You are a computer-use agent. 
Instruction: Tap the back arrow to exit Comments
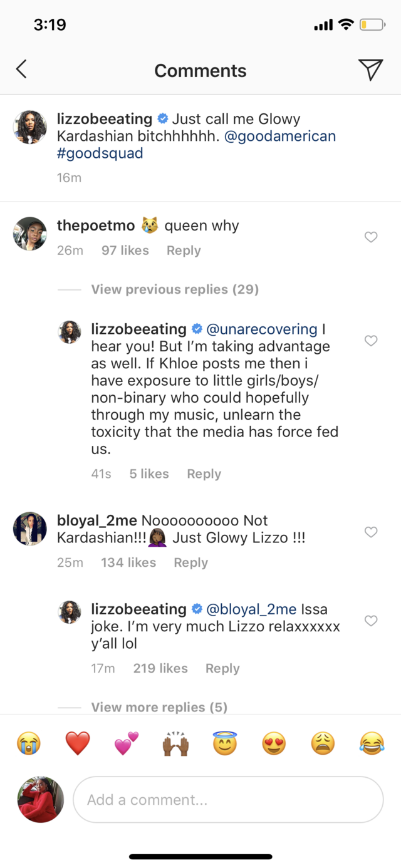coord(21,70)
